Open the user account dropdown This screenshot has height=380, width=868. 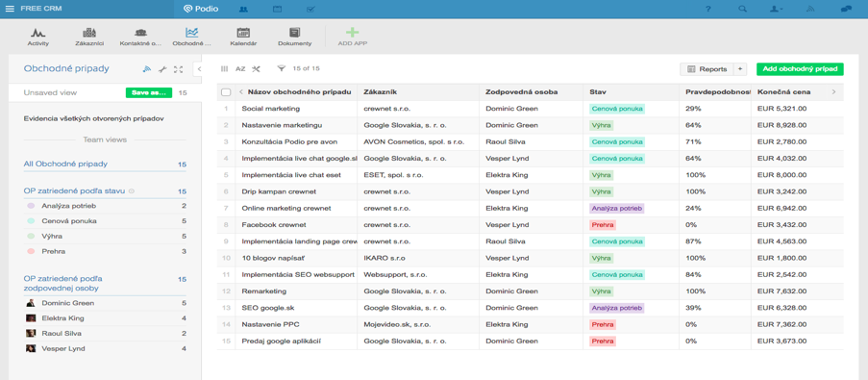point(777,9)
